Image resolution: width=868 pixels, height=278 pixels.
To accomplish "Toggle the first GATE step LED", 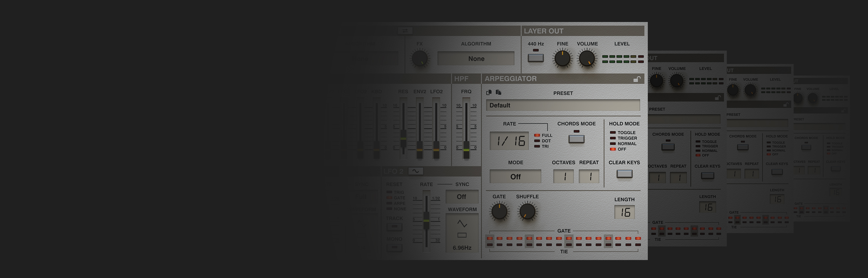I will tap(490, 239).
